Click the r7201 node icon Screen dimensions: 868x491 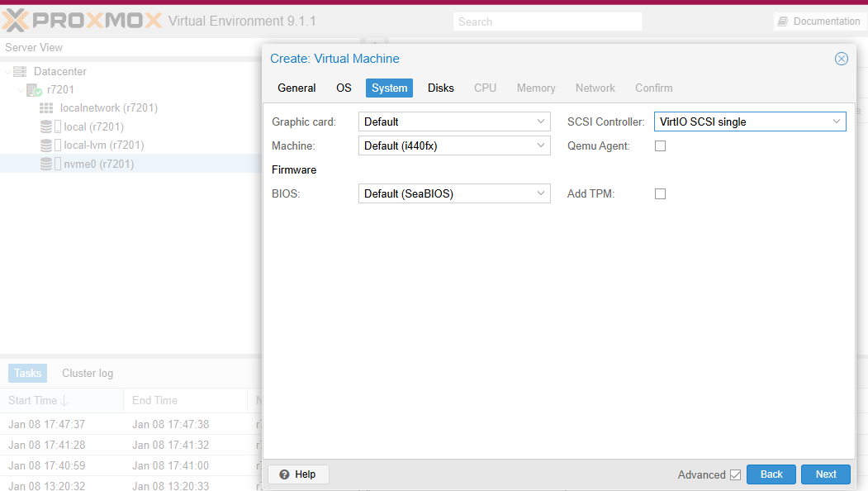(33, 90)
